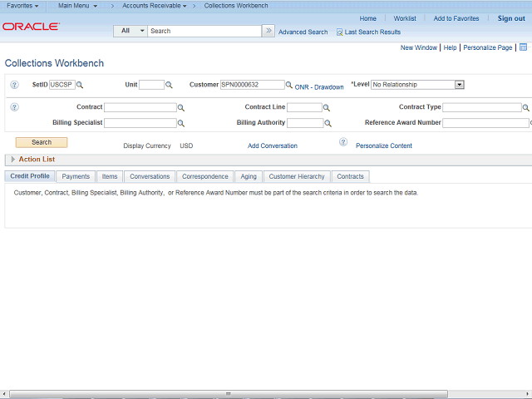Click the Sign out link
This screenshot has height=399, width=532.
click(511, 18)
